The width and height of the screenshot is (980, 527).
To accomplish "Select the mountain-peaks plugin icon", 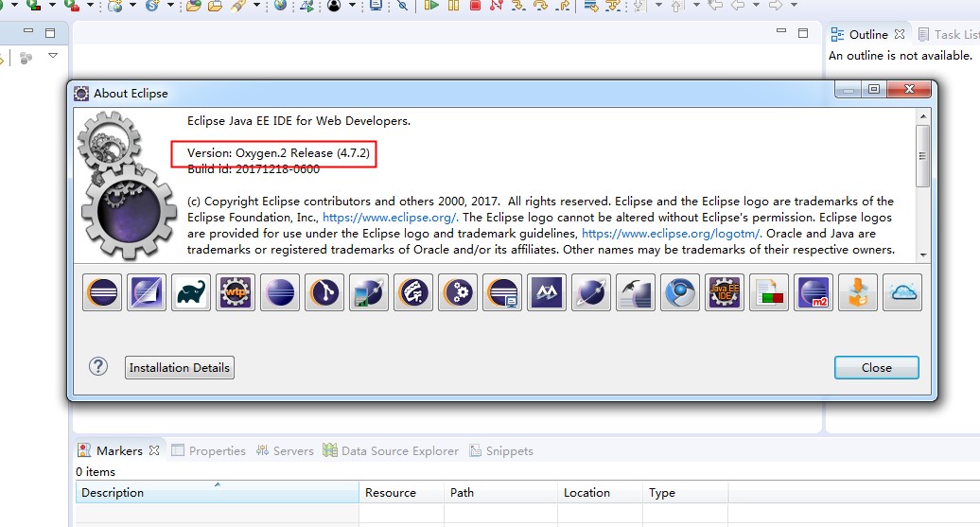I will click(546, 292).
